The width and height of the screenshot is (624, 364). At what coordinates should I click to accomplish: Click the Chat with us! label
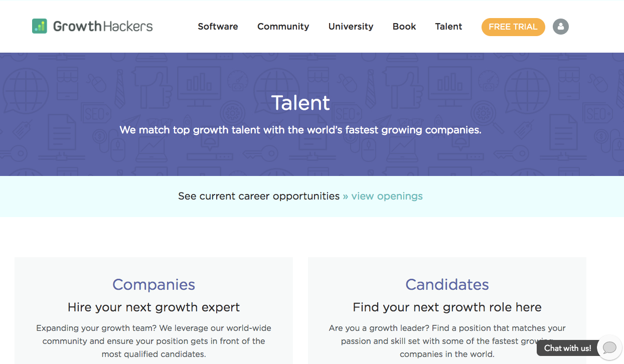(568, 348)
